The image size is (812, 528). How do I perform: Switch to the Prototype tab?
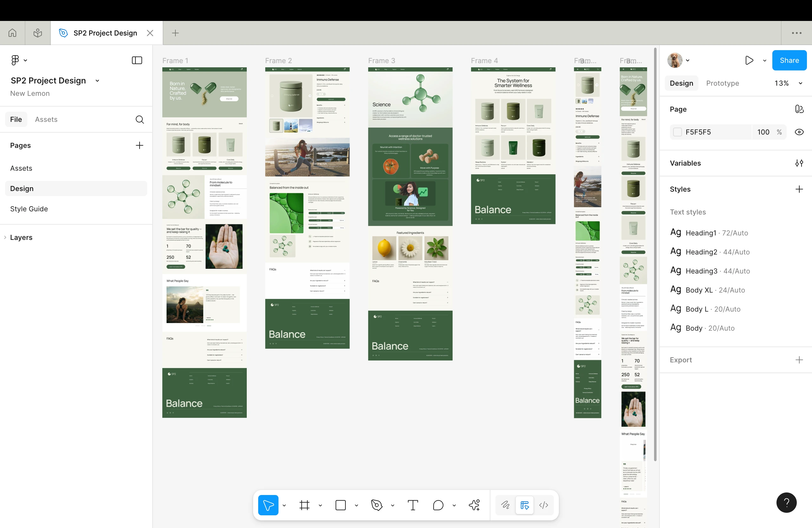(722, 83)
